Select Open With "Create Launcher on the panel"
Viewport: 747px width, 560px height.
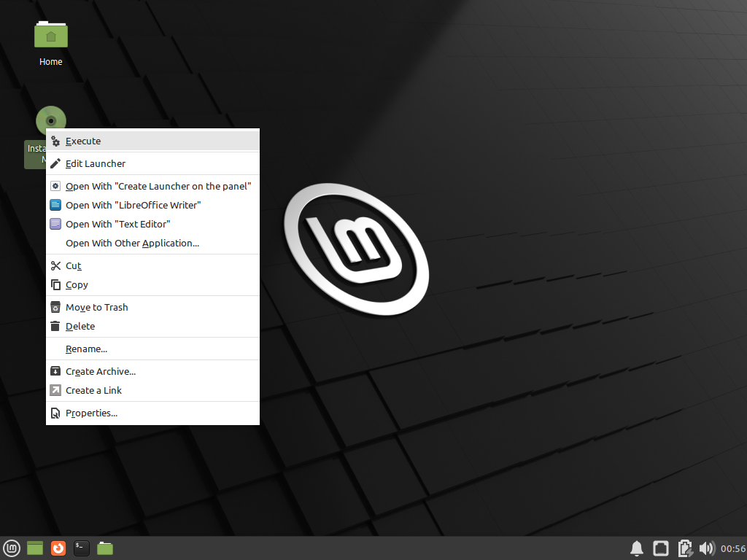pyautogui.click(x=152, y=186)
